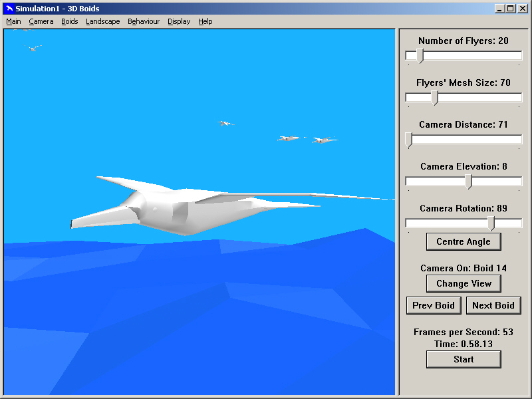Click 'Flyers' Mesh Size: 70' label
This screenshot has height=399, width=532.
464,82
